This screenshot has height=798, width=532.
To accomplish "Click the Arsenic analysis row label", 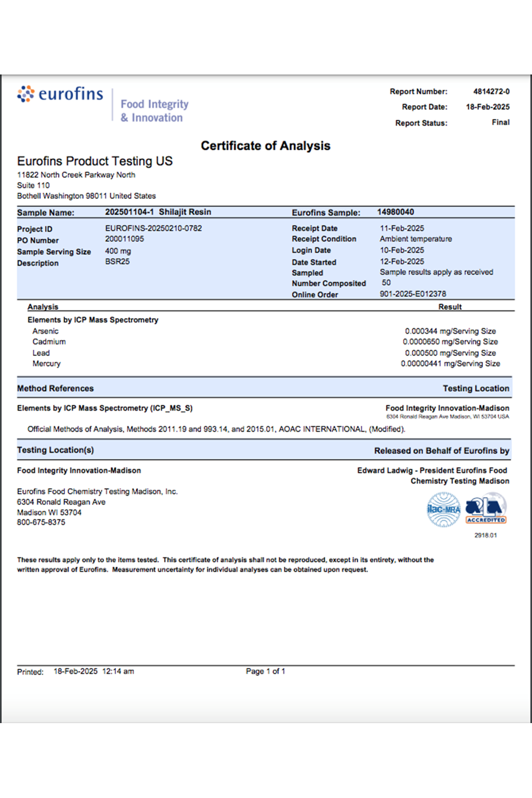I will point(45,331).
